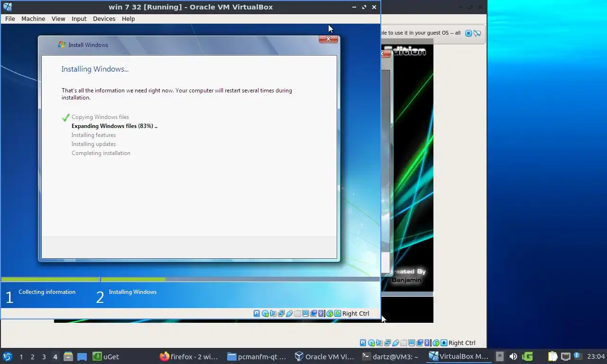Click display indicator in background VirtualBox window
The width and height of the screenshot is (607, 364).
click(412, 343)
